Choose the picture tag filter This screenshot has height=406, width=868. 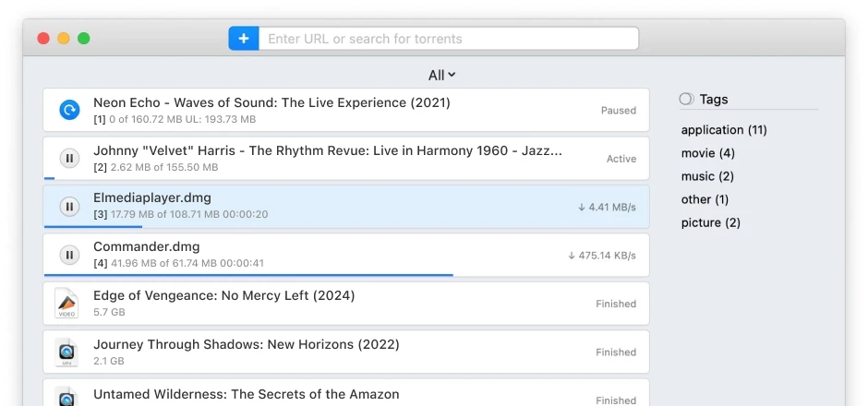point(710,222)
